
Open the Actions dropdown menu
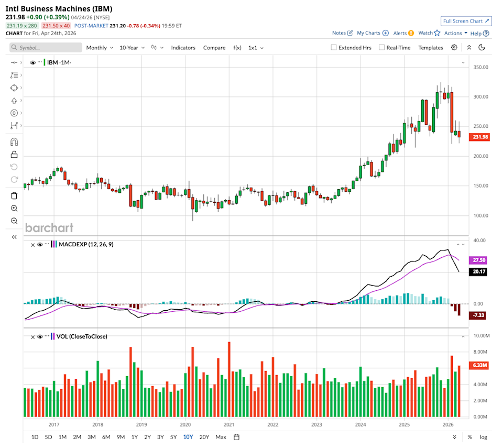pos(455,33)
